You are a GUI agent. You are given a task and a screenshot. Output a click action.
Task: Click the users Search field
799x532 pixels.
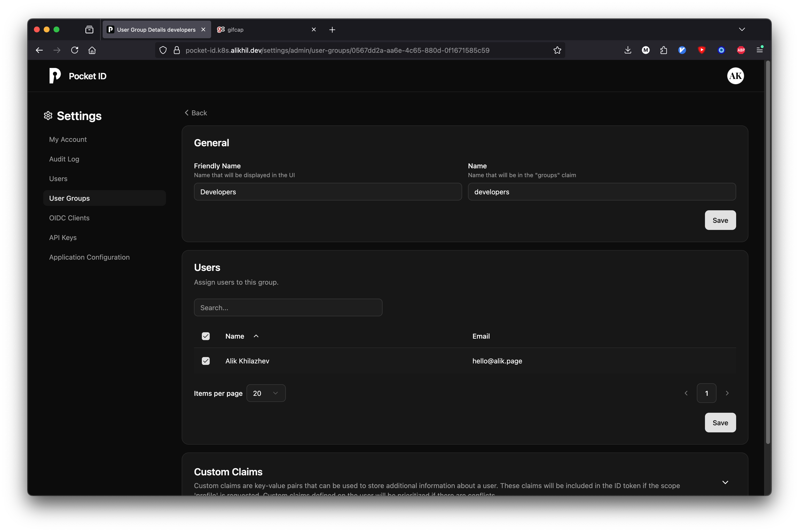click(x=288, y=307)
